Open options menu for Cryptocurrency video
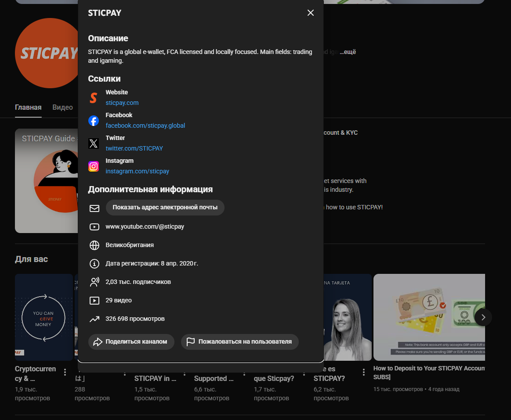 (65, 372)
